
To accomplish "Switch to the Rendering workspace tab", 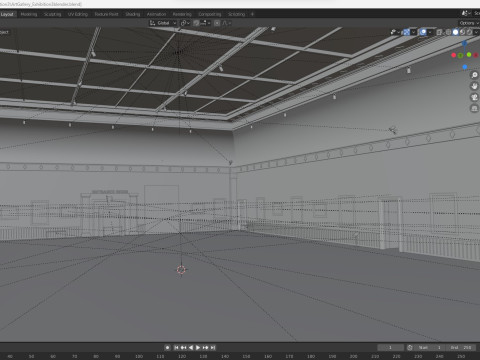I will (182, 14).
